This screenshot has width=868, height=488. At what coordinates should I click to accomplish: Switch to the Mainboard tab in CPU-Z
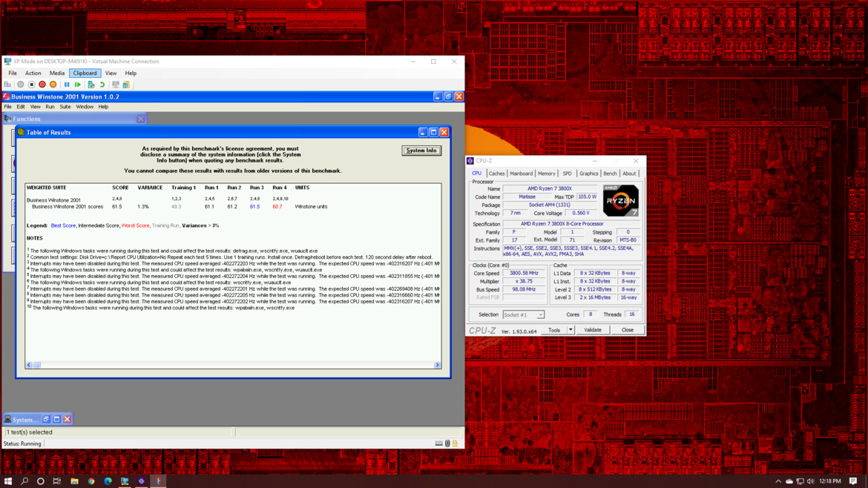[x=521, y=174]
